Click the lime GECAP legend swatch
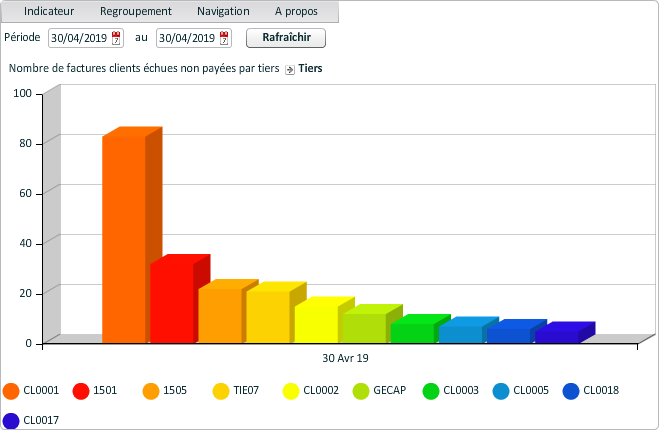 pos(361,391)
